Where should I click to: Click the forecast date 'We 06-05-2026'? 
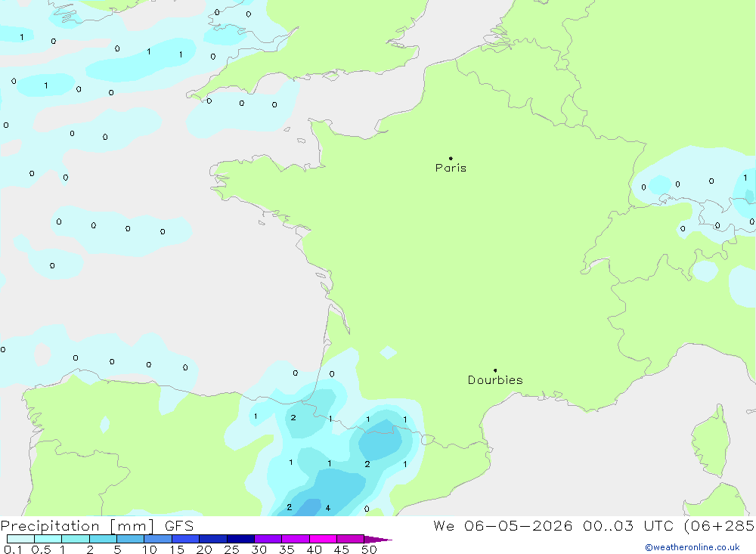pyautogui.click(x=503, y=525)
